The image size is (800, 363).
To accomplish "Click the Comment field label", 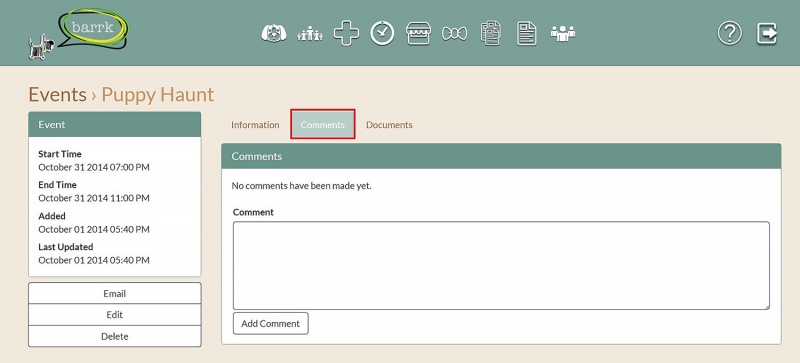I will [253, 212].
